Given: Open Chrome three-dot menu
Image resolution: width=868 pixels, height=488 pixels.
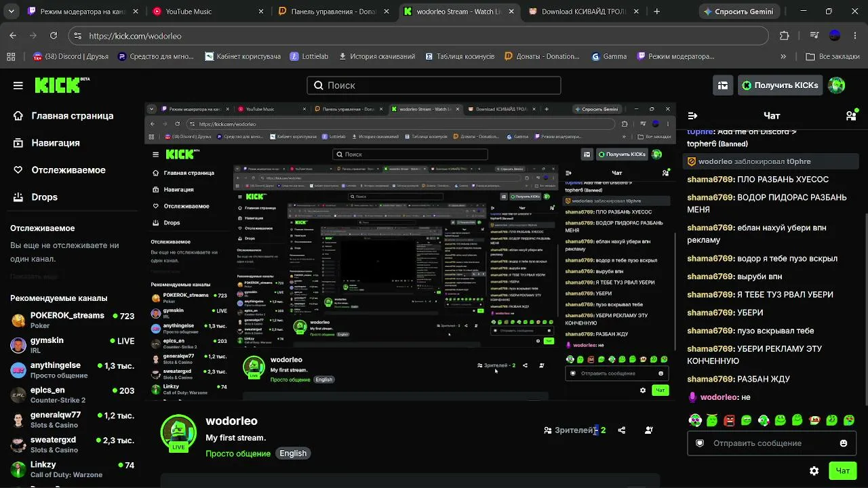Looking at the screenshot, I should [854, 36].
